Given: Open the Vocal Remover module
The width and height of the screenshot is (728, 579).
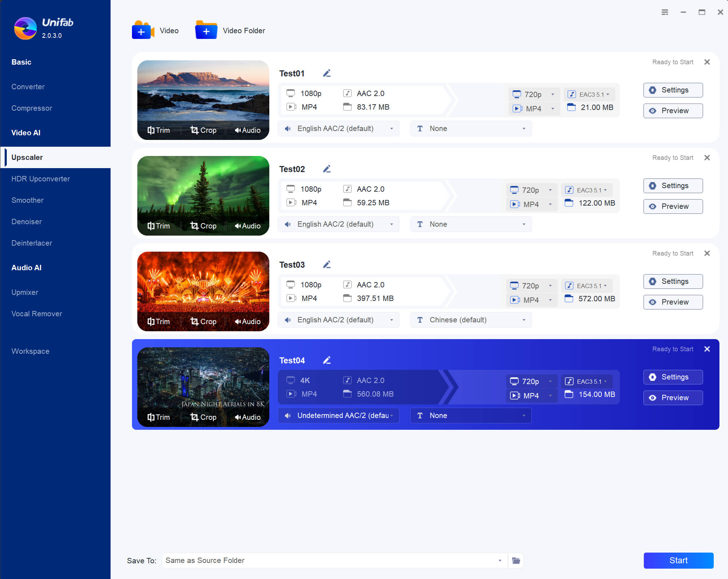Looking at the screenshot, I should (x=37, y=314).
